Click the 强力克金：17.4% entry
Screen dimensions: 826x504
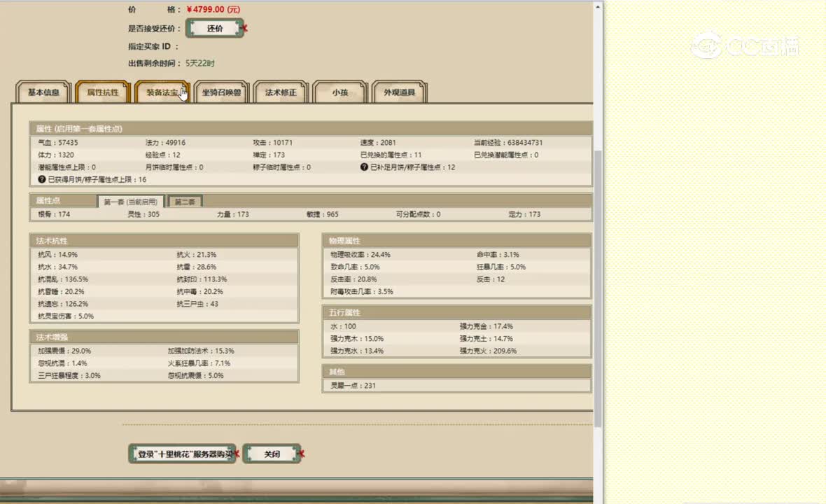click(x=486, y=326)
